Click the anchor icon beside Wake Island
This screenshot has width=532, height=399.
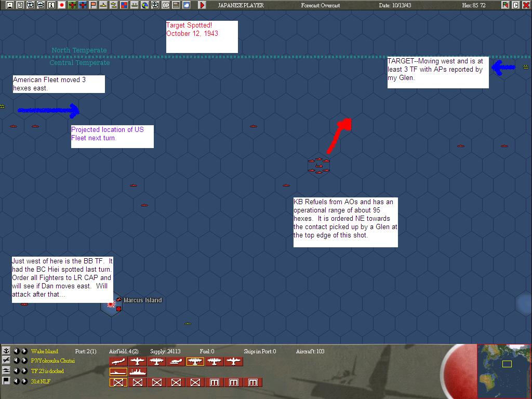[x=6, y=351]
